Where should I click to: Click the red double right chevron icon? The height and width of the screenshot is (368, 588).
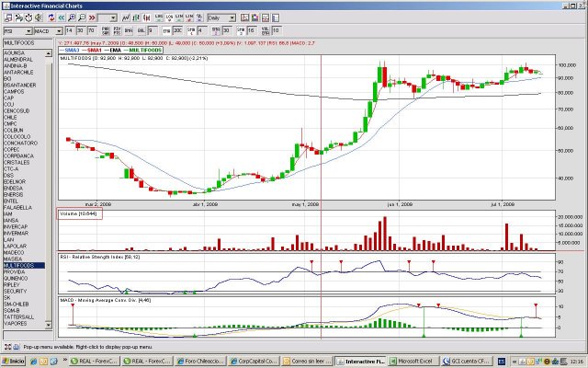coord(92,17)
